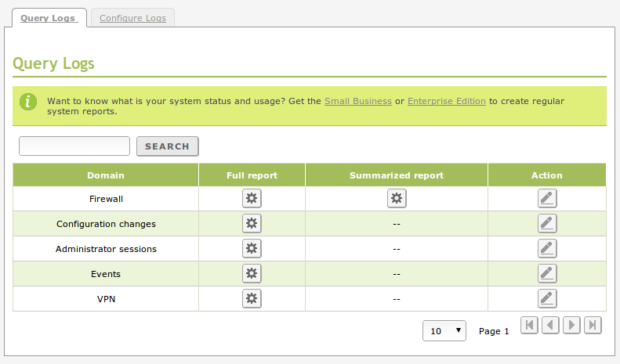Open the Configuration changes full report
This screenshot has height=364, width=620.
pos(252,224)
